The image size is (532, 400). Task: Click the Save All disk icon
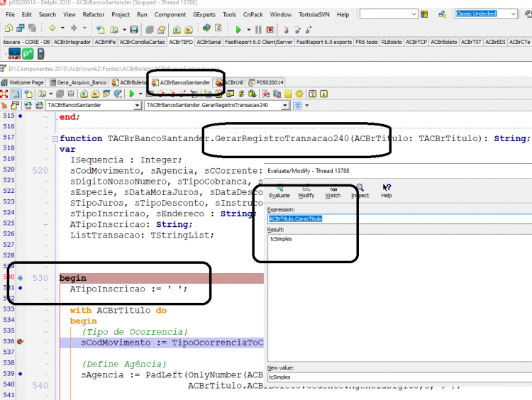click(x=134, y=30)
